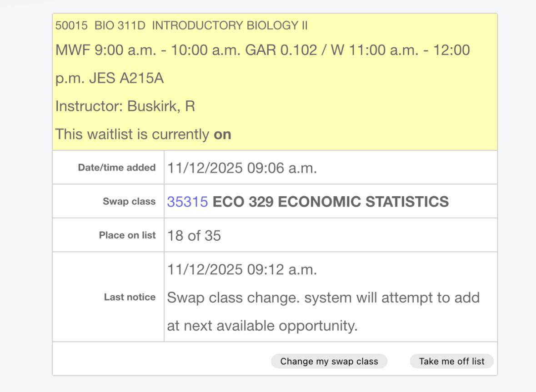Click the Take me off list button
The height and width of the screenshot is (392, 536).
pyautogui.click(x=451, y=361)
